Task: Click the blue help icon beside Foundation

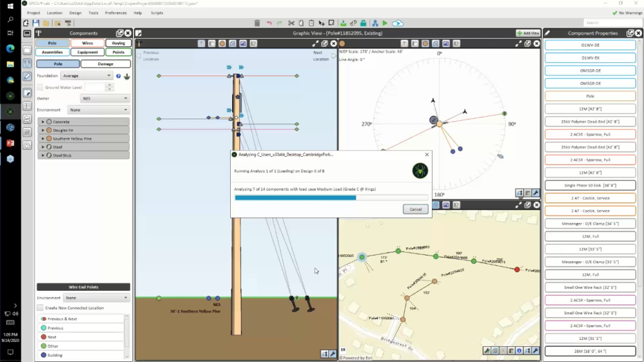Action: click(x=118, y=76)
